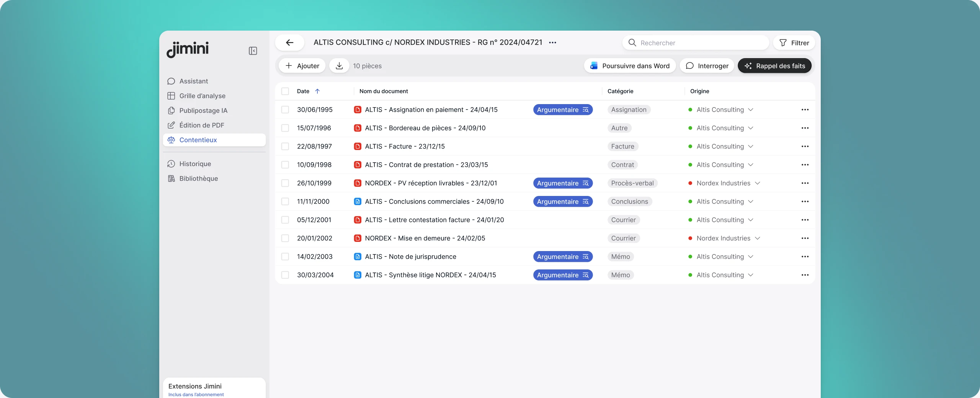980x398 pixels.
Task: Click PDF icon of Assignation en paiement
Action: click(358, 110)
